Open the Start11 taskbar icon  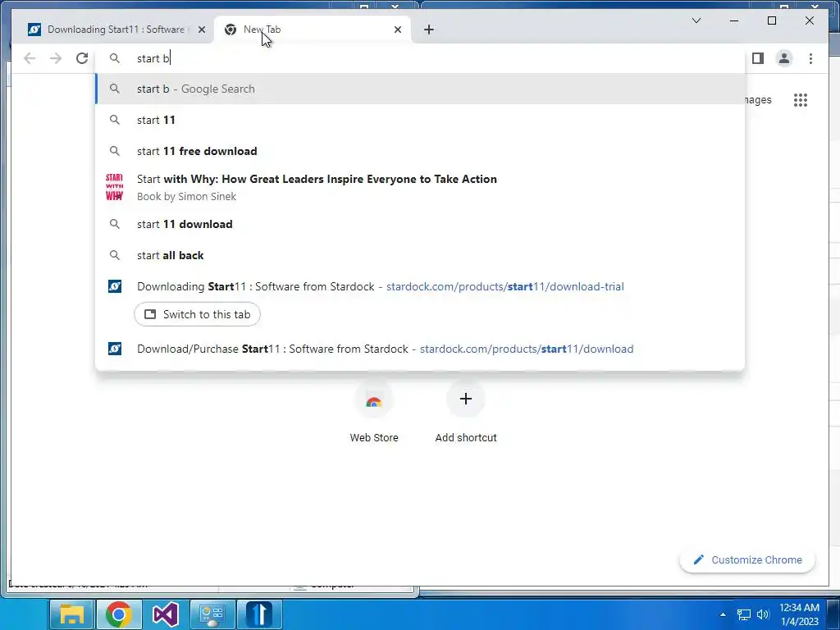[x=259, y=614]
